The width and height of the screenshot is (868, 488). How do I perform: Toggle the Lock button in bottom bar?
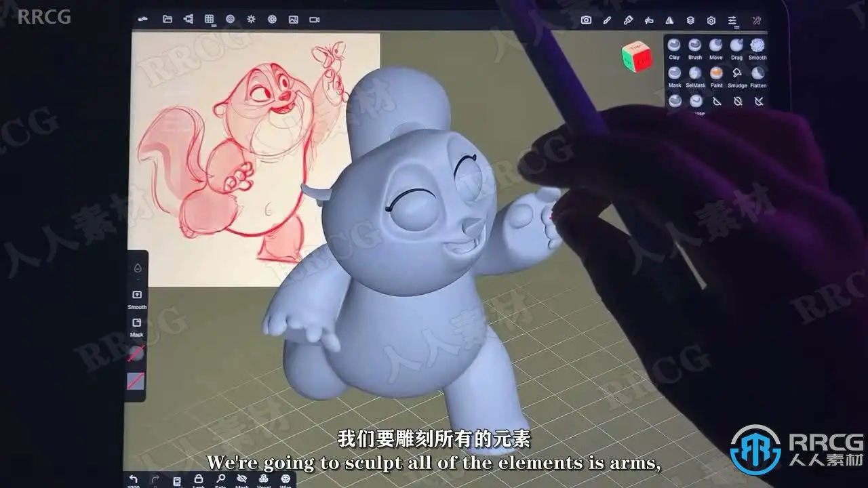click(199, 481)
